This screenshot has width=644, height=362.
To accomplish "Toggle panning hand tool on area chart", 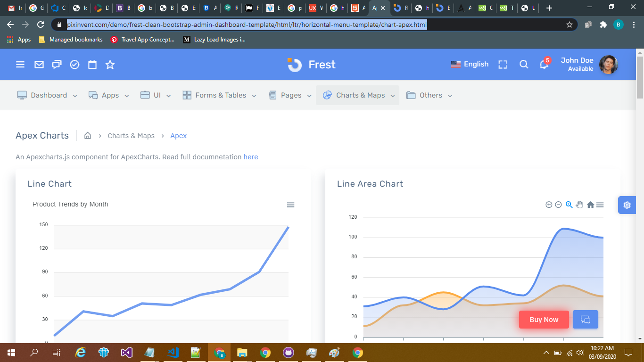I will [x=579, y=205].
